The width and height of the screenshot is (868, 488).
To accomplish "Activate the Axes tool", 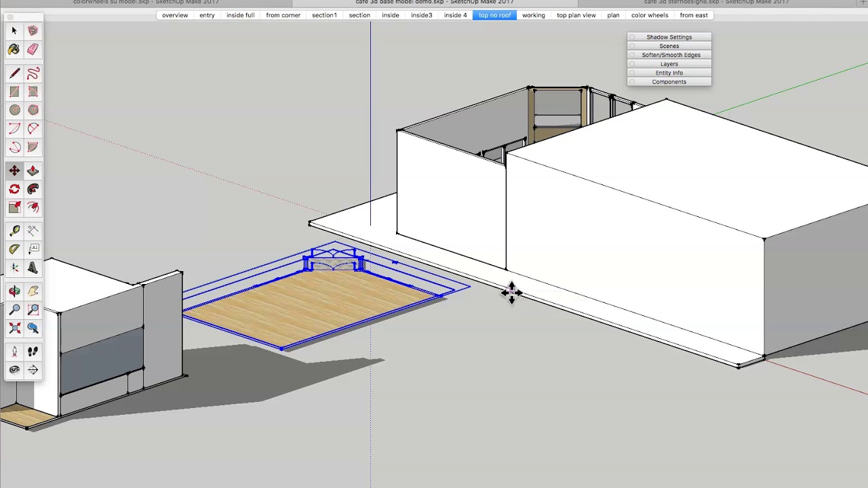I will (14, 268).
